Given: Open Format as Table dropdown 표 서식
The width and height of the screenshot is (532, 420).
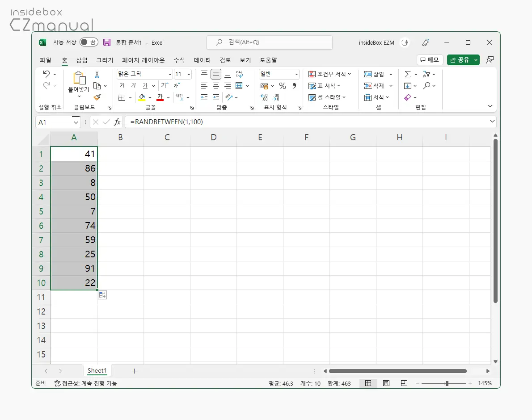Looking at the screenshot, I should 325,86.
